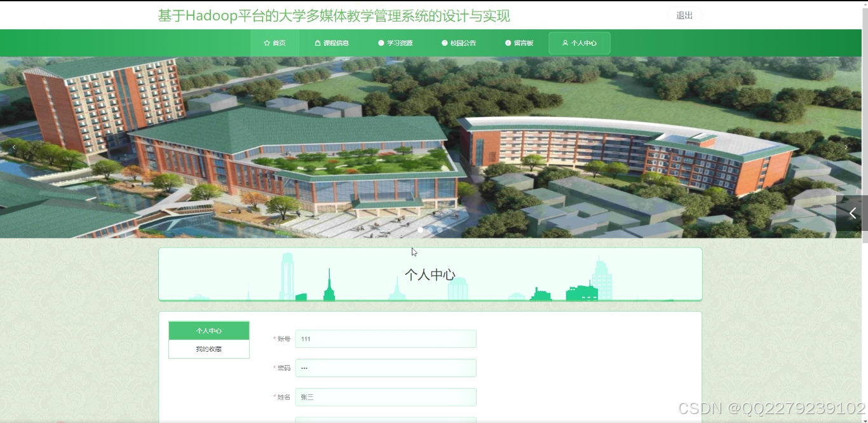868x423 pixels.
Task: Click the 退出 logout button
Action: pos(684,16)
